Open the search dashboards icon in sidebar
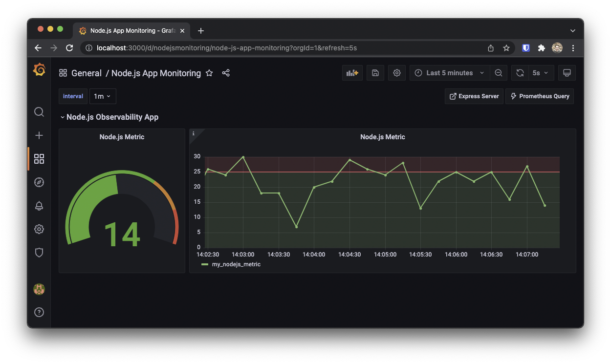 39,112
